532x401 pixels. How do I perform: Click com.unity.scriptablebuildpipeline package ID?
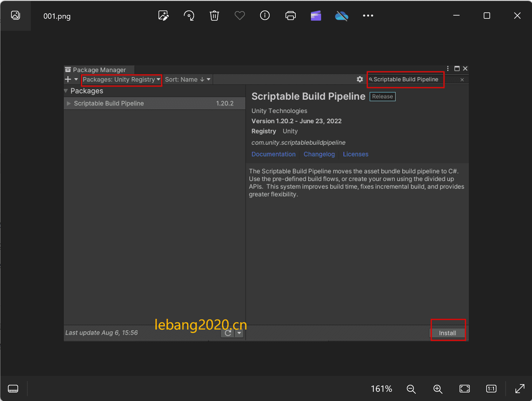click(x=298, y=143)
